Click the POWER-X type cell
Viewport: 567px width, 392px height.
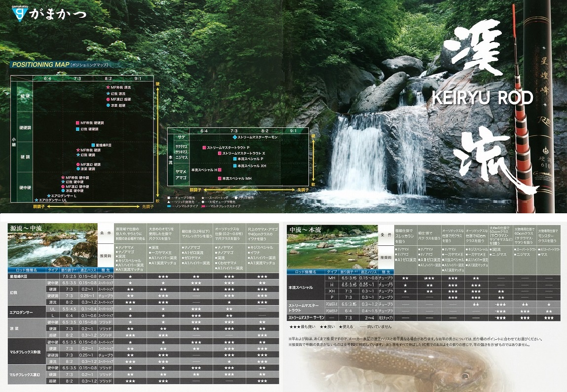point(332,304)
